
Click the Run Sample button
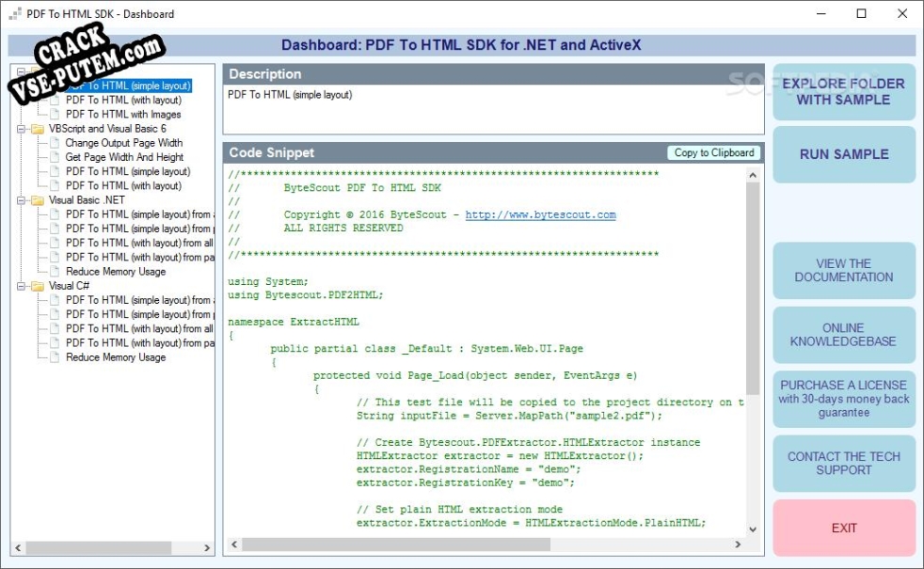[x=844, y=154]
